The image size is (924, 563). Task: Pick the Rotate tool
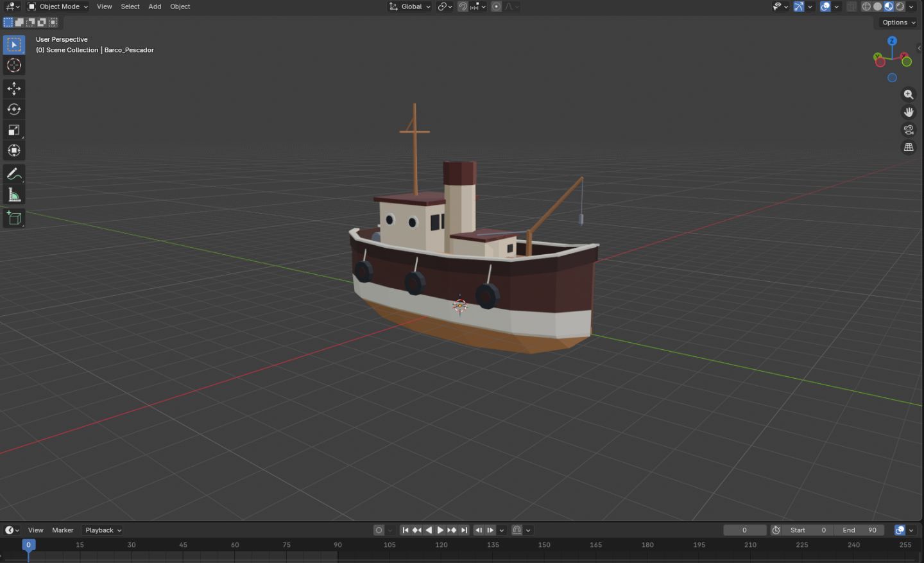pyautogui.click(x=14, y=109)
